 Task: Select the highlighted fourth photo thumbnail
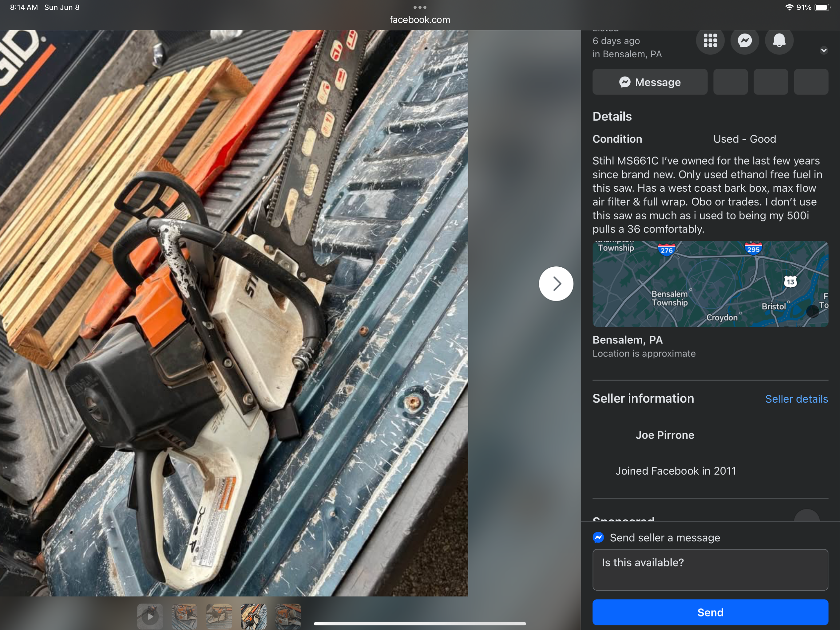pyautogui.click(x=254, y=616)
